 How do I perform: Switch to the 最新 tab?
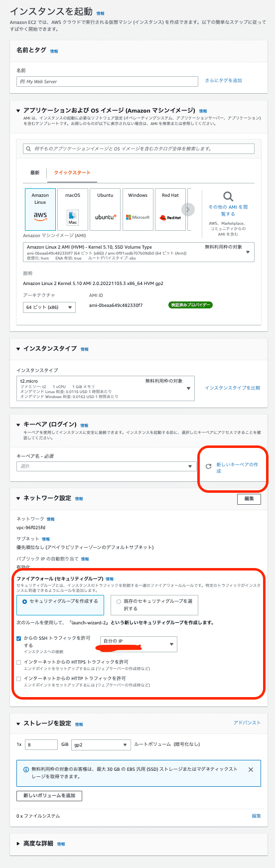pyautogui.click(x=35, y=173)
